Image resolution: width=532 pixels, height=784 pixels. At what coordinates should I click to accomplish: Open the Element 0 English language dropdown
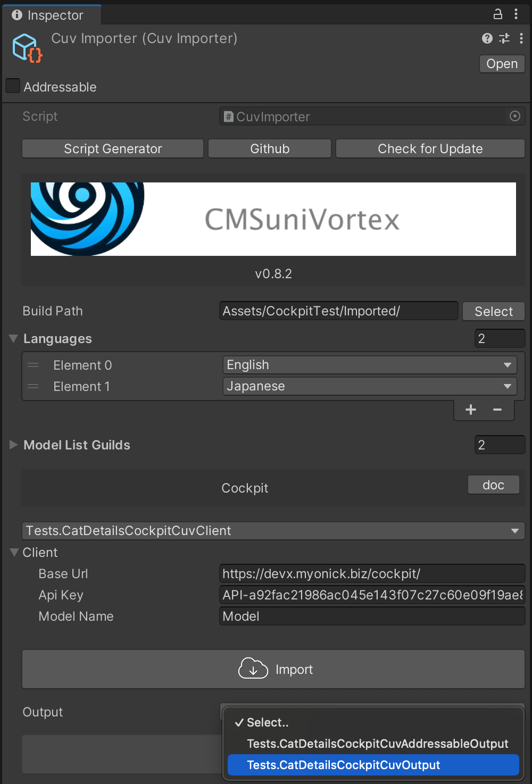(369, 365)
